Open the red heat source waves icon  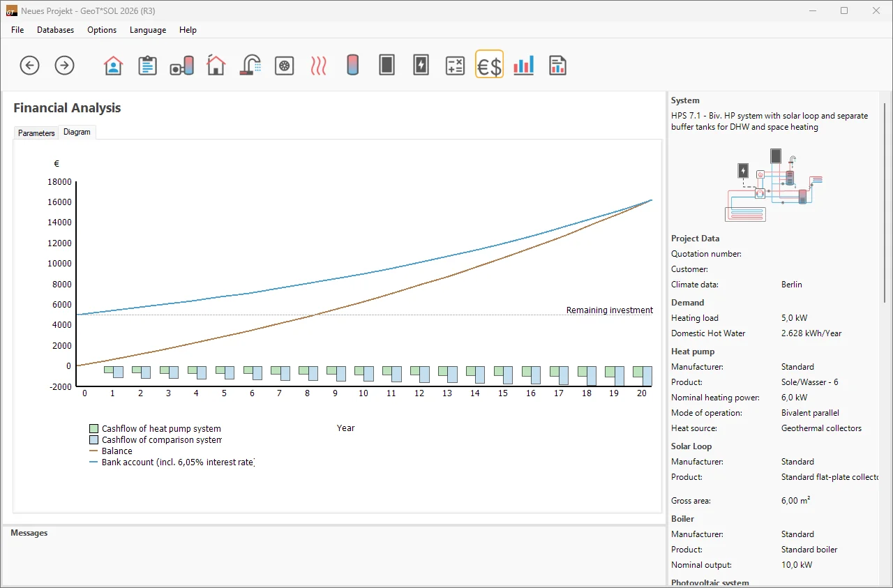[318, 66]
